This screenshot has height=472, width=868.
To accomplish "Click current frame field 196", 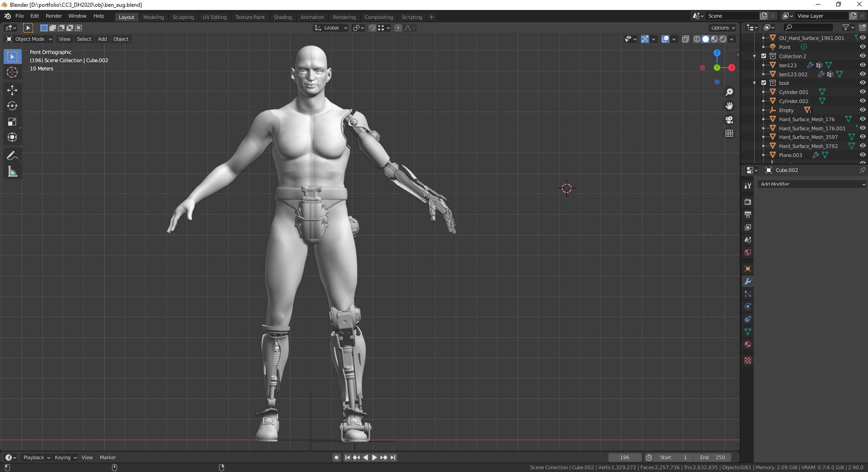I will (624, 457).
